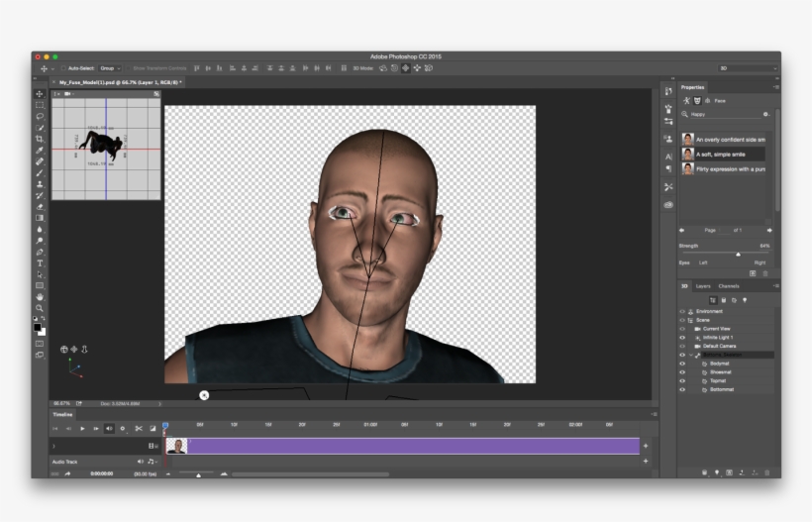Choose 'A soft, simple smile' expression
This screenshot has height=522, width=812.
tap(723, 155)
